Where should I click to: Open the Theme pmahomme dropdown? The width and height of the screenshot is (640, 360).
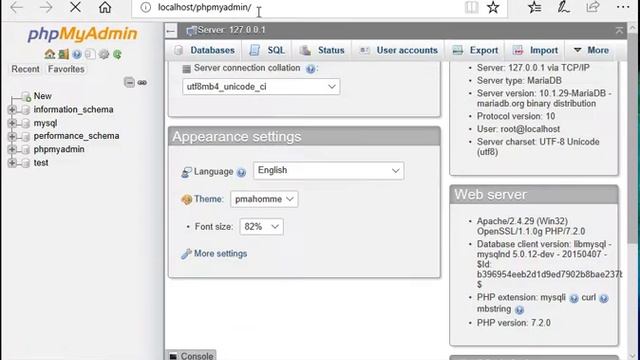pyautogui.click(x=264, y=199)
